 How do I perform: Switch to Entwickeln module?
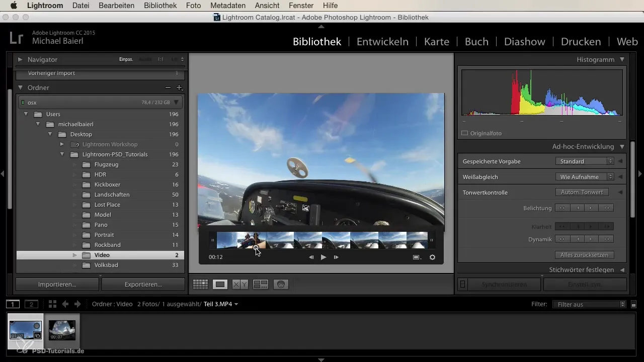click(382, 42)
